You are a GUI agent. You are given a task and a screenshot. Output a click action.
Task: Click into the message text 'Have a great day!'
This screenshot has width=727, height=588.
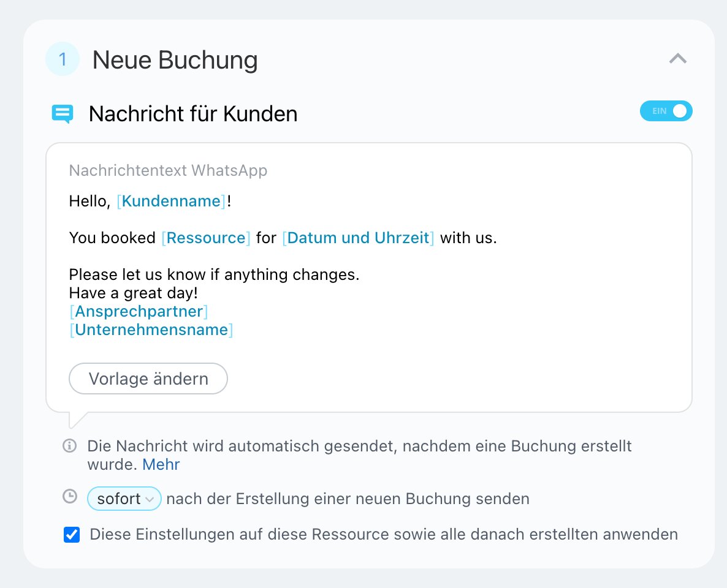click(133, 293)
